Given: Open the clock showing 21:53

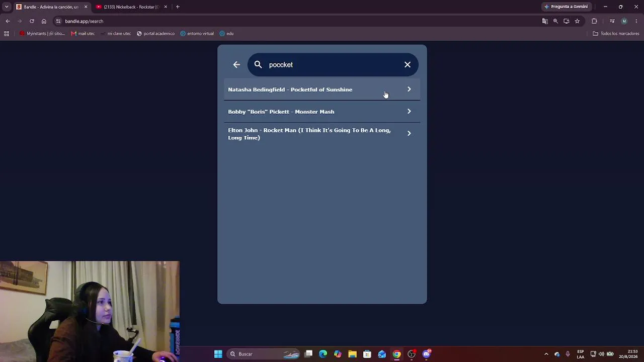Looking at the screenshot, I should [x=628, y=354].
